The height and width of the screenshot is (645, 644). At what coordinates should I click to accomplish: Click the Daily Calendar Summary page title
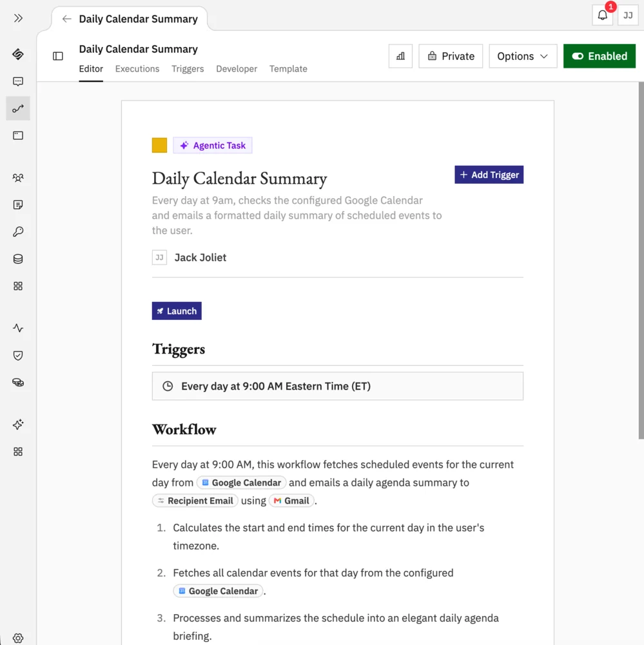(x=239, y=179)
